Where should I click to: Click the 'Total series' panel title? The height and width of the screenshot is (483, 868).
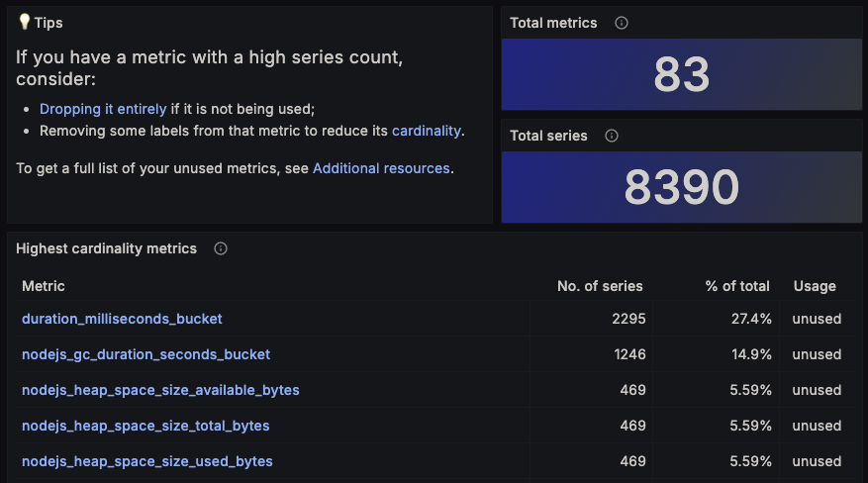point(548,136)
